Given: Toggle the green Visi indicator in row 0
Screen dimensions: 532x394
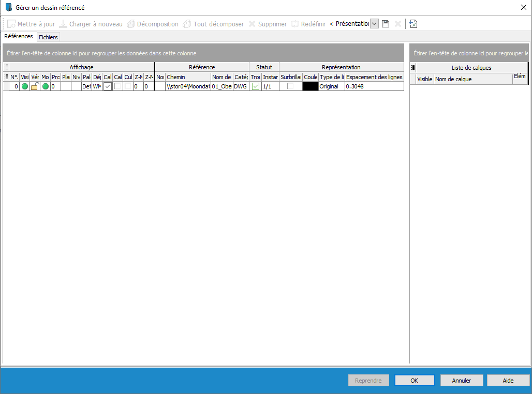Looking at the screenshot, I should 25,86.
